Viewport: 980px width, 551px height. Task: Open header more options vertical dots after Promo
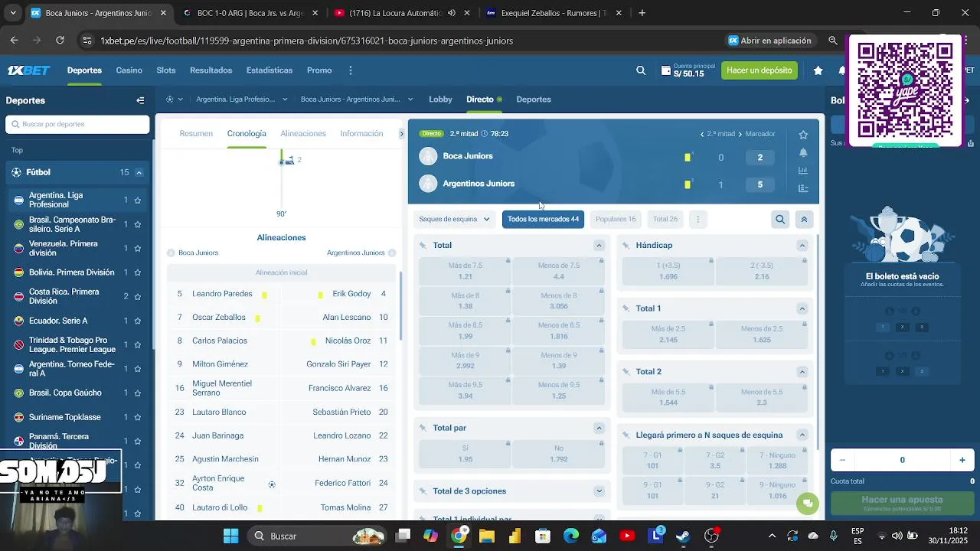pos(351,70)
